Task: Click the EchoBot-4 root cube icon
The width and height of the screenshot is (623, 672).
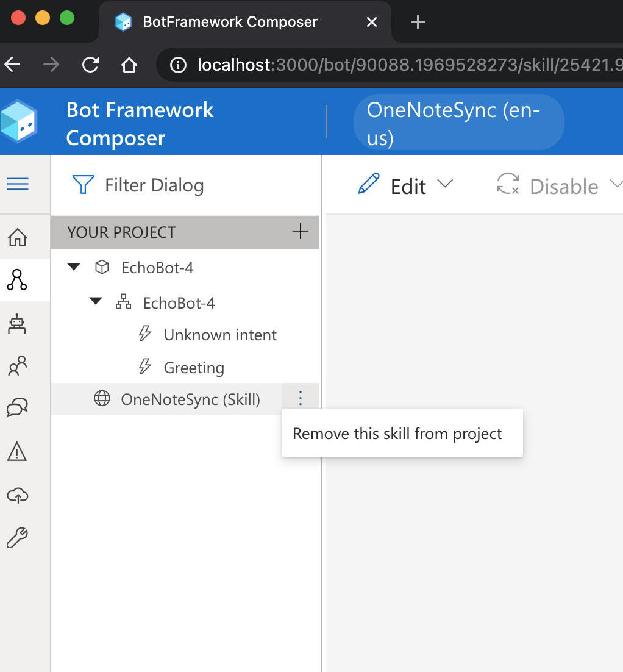Action: 102,267
